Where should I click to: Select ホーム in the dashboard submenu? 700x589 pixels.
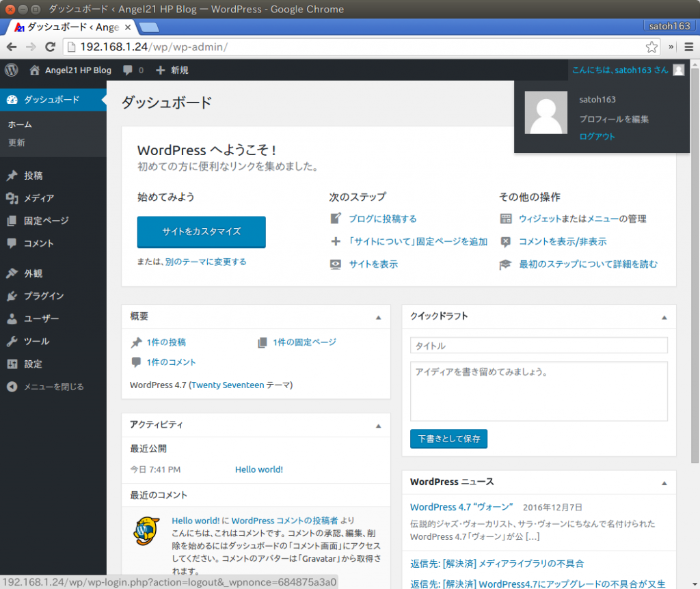tap(20, 124)
